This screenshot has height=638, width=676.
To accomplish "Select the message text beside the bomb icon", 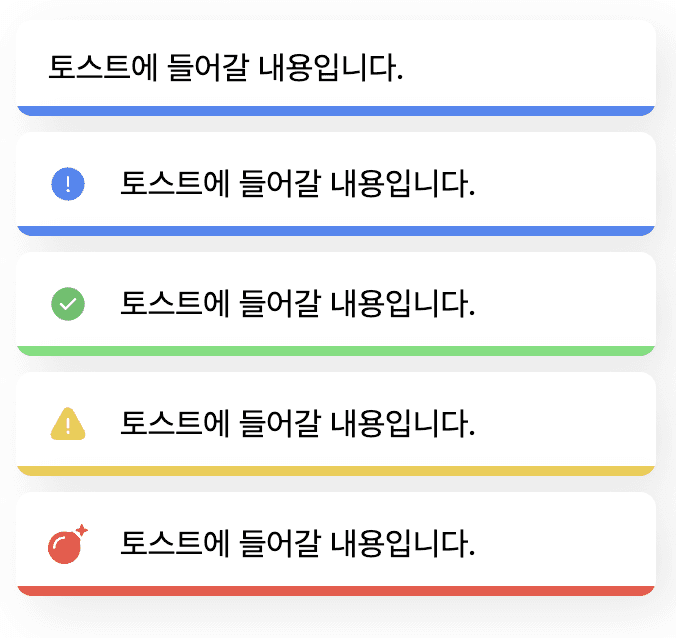I will click(297, 545).
